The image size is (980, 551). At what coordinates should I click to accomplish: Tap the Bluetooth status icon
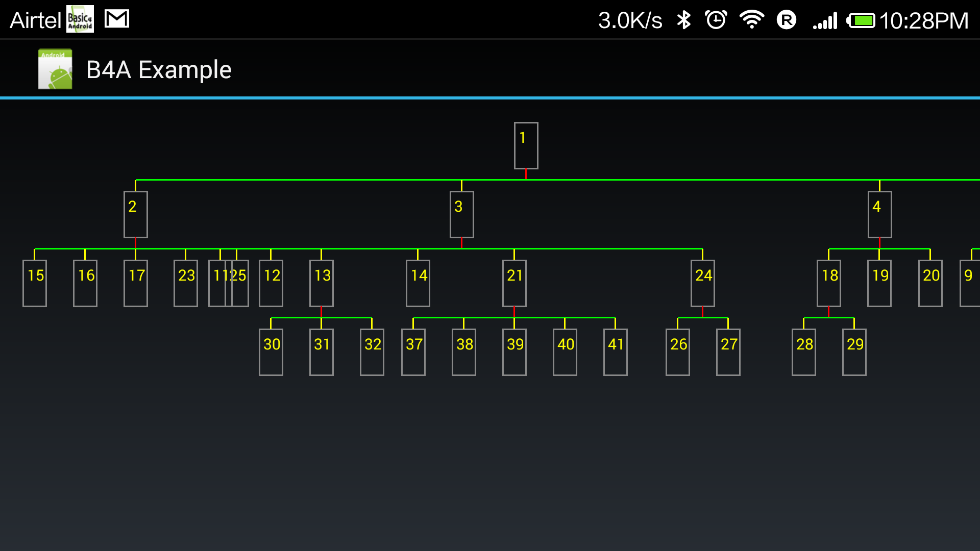click(683, 20)
